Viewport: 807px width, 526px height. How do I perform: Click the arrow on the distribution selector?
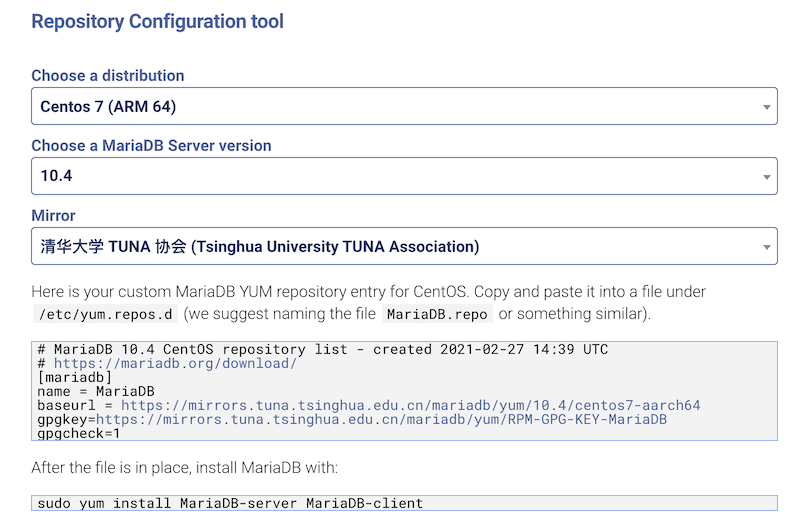pos(766,107)
